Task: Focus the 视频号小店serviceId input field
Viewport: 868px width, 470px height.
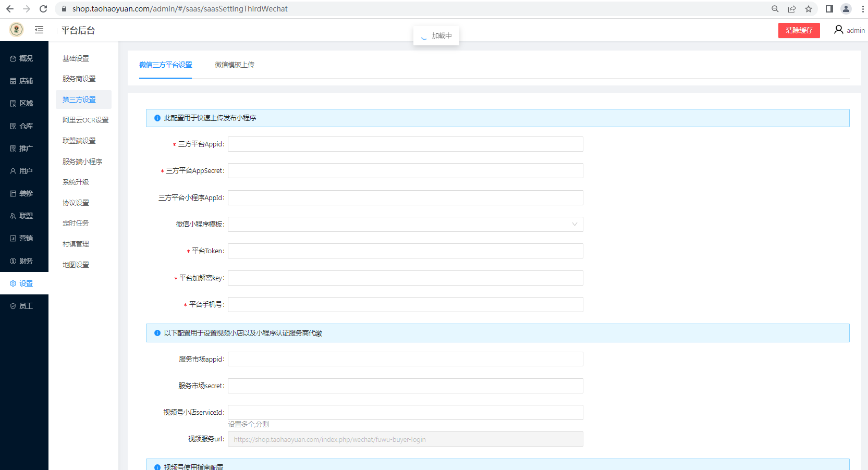Action: 406,412
